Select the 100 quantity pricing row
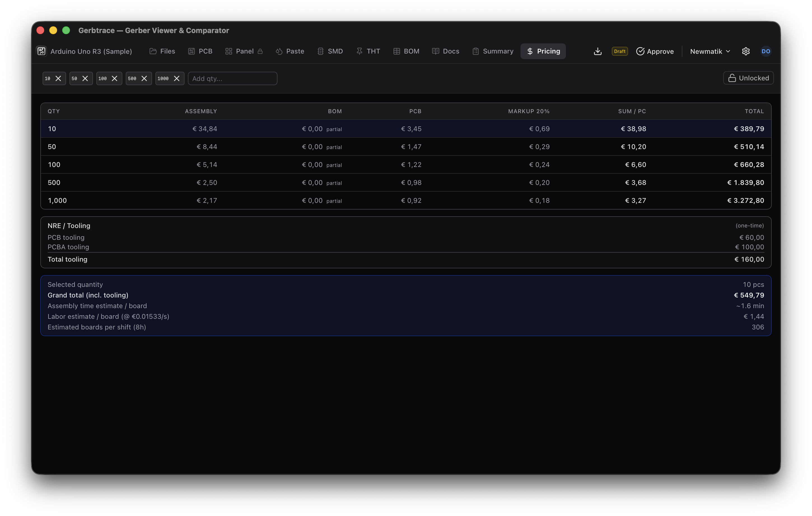Screen dimensions: 812x516 (406, 164)
